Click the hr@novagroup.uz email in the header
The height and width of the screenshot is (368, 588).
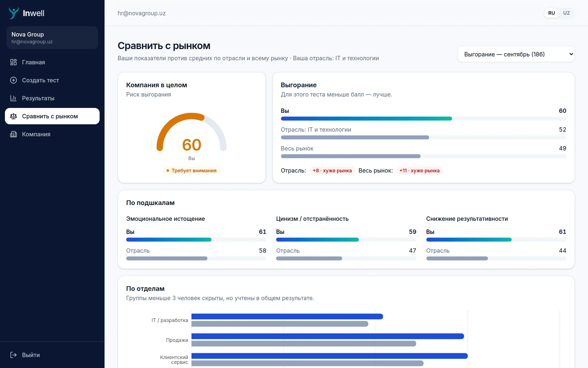point(142,13)
